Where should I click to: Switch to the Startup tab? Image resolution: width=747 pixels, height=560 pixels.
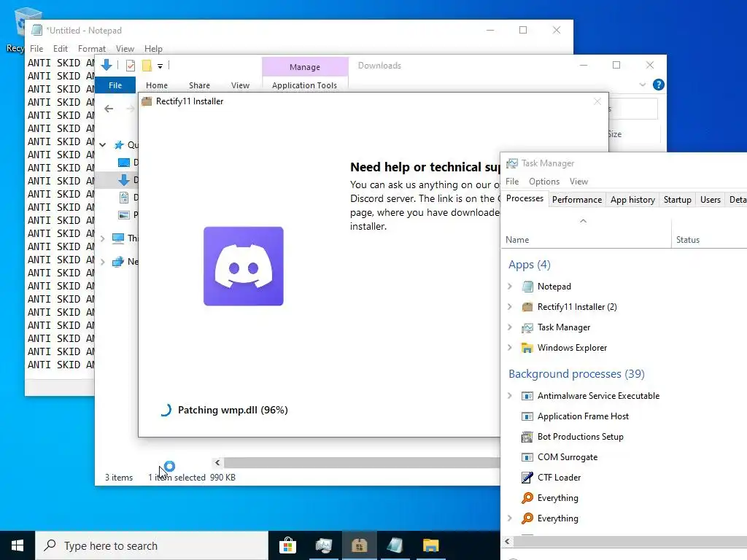click(677, 200)
